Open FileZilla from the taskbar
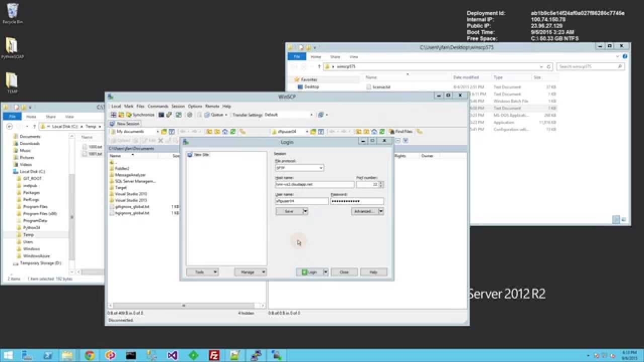644x362 pixels. [214, 355]
